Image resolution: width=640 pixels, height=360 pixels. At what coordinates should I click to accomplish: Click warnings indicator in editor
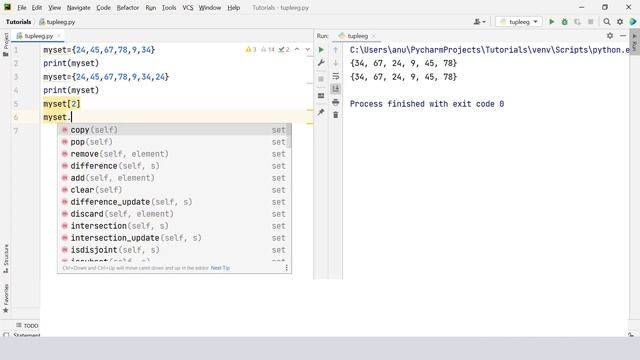tap(251, 49)
